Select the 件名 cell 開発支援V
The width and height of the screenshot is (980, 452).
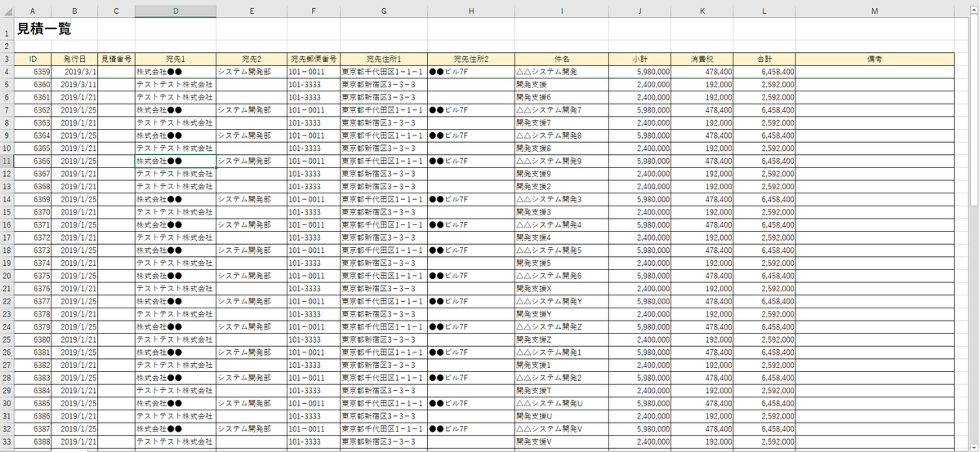coord(562,441)
